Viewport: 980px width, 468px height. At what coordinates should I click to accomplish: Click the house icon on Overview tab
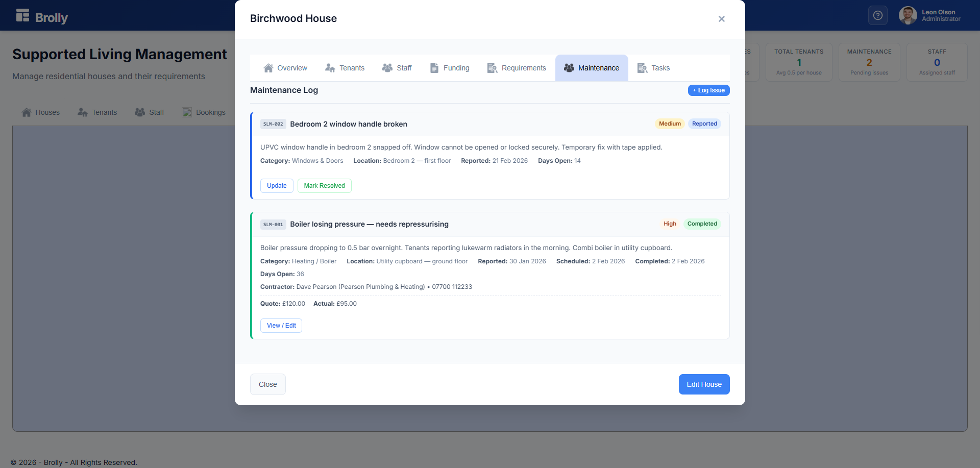pos(268,68)
